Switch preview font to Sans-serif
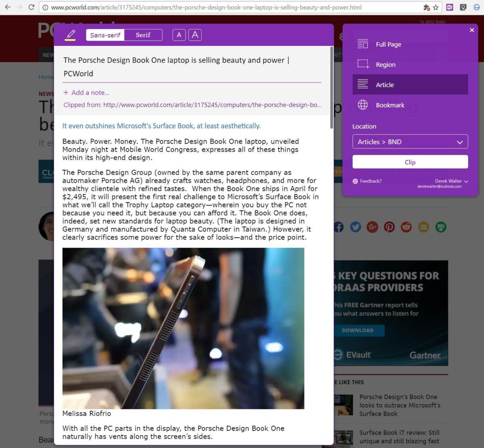The width and height of the screenshot is (484, 448). (x=105, y=35)
